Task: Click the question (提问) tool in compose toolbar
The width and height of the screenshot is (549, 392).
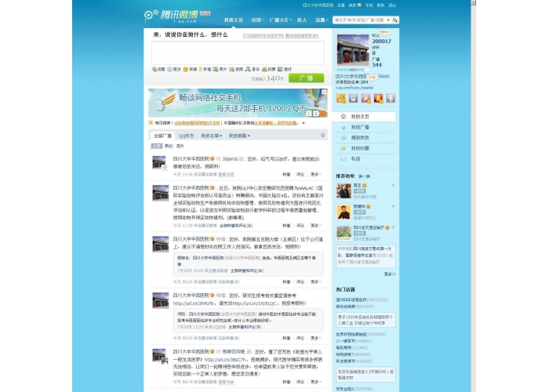Action: pos(284,69)
